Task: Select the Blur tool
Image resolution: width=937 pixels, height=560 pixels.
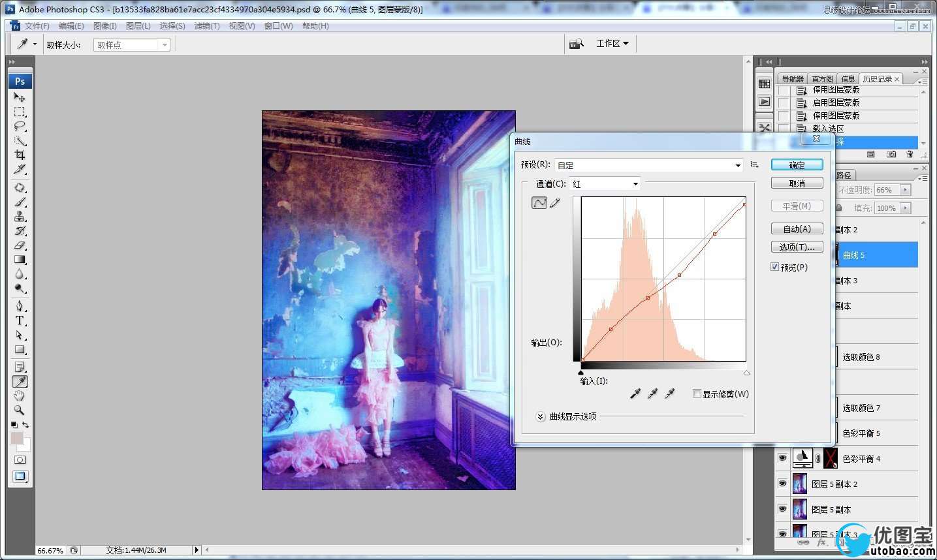Action: pos(20,273)
